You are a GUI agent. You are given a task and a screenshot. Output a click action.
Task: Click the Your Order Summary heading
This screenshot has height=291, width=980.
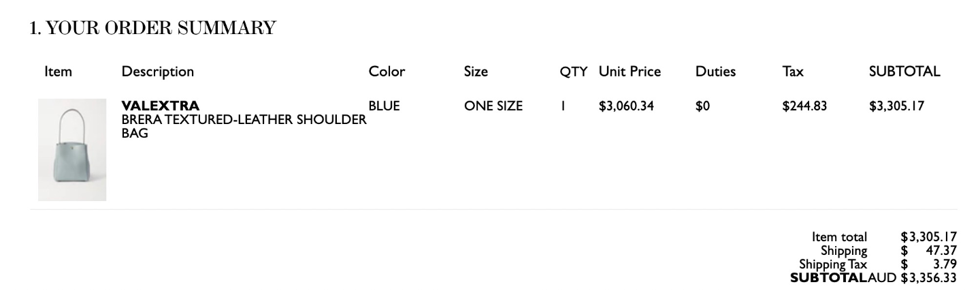tap(153, 28)
